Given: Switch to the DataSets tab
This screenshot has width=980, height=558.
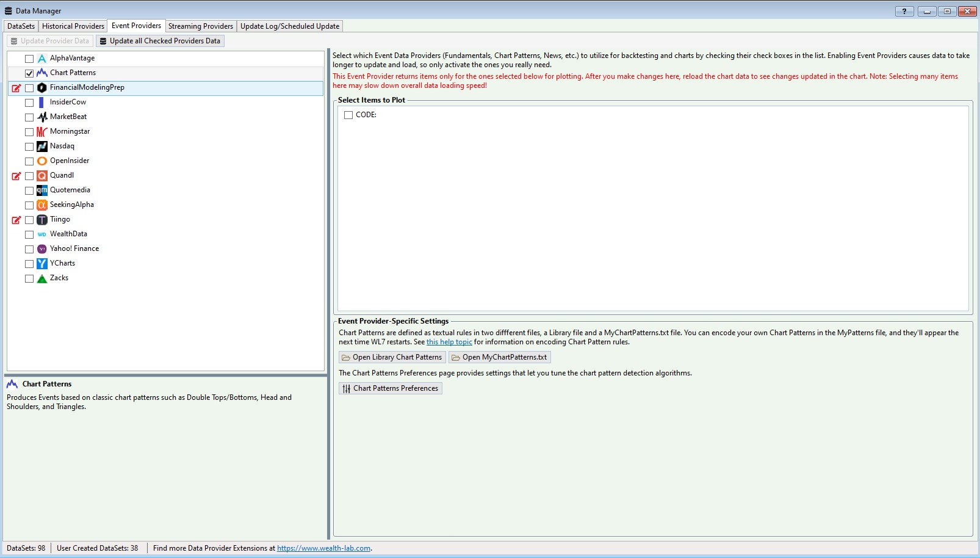Looking at the screenshot, I should click(21, 26).
